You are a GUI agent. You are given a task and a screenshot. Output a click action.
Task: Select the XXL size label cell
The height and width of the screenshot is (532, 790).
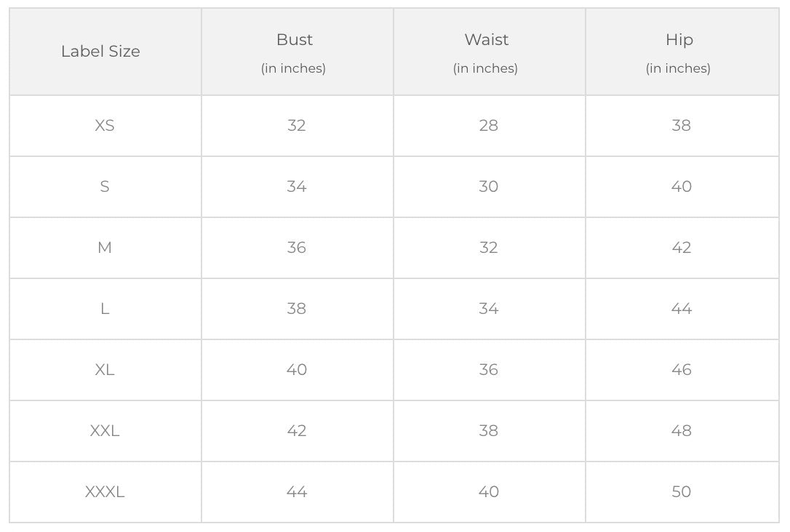[105, 431]
